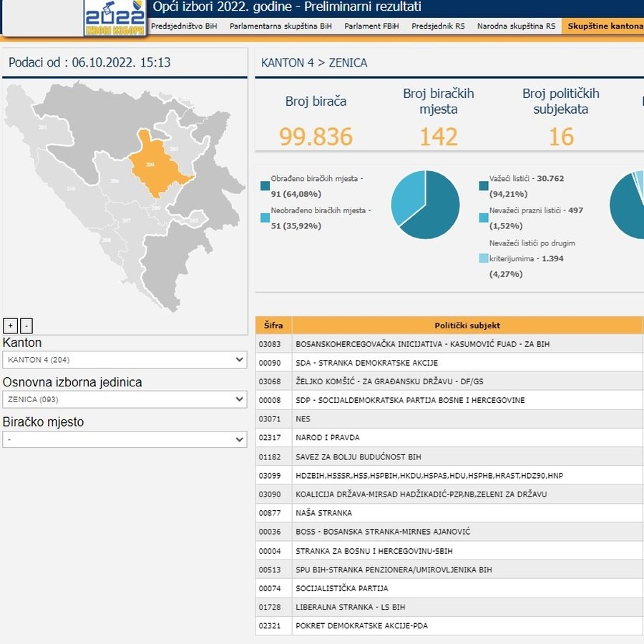Go to Predsjednik RS tab
The height and width of the screenshot is (644, 644).
[438, 26]
